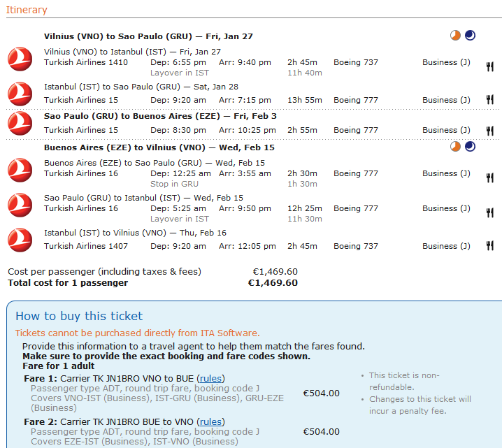The image size is (502, 448).
Task: Click 'This ticket is non-refundable' note
Action: click(404, 381)
